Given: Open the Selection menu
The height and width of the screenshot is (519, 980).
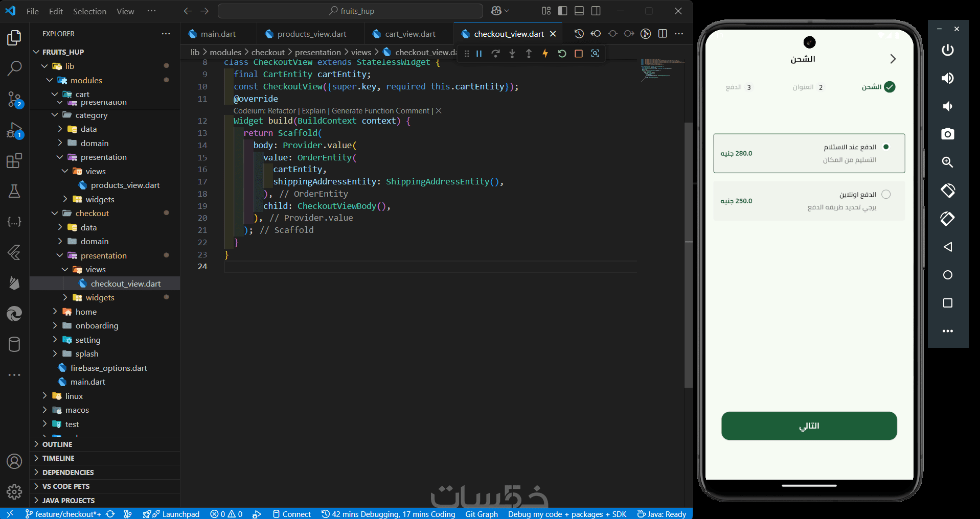Looking at the screenshot, I should (x=89, y=11).
